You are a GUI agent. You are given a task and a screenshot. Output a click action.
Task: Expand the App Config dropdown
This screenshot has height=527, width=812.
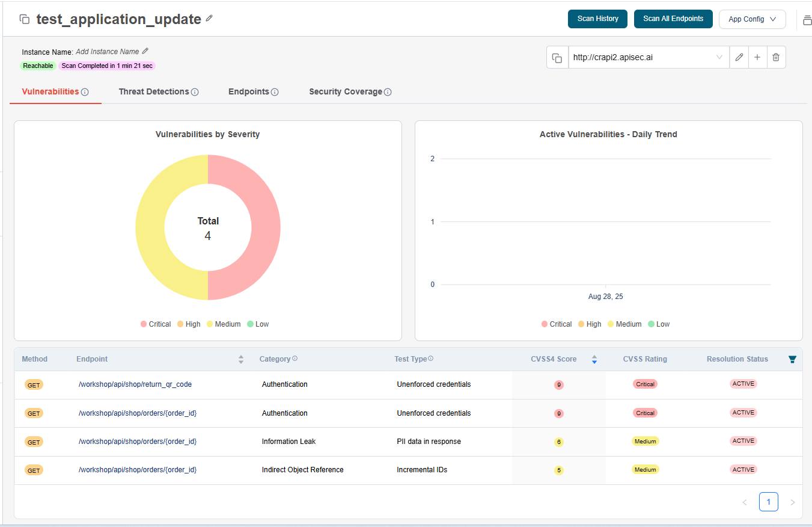(x=752, y=19)
